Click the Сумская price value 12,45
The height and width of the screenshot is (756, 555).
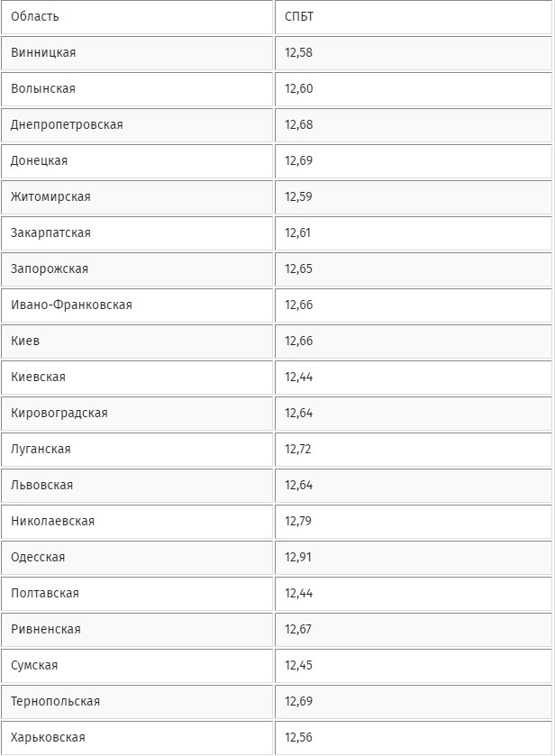(x=298, y=665)
